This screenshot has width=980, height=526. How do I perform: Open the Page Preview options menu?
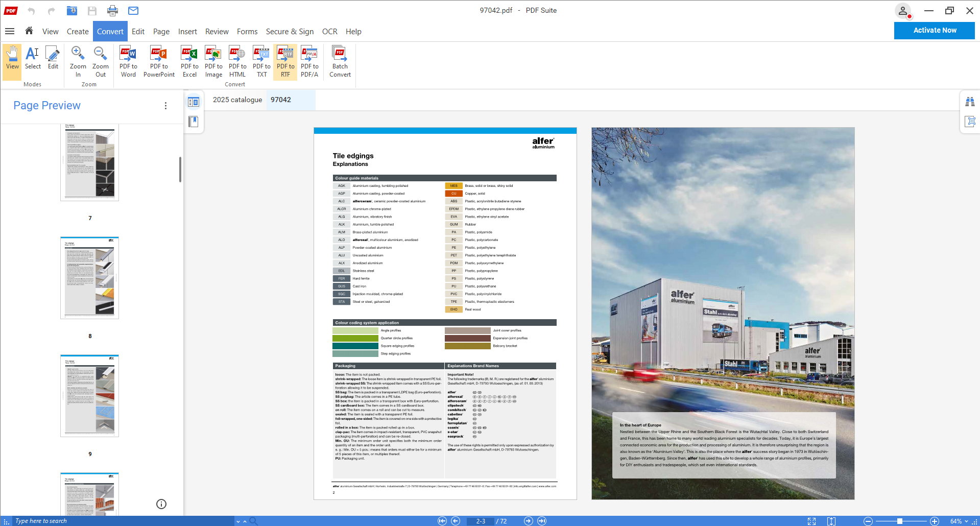165,106
